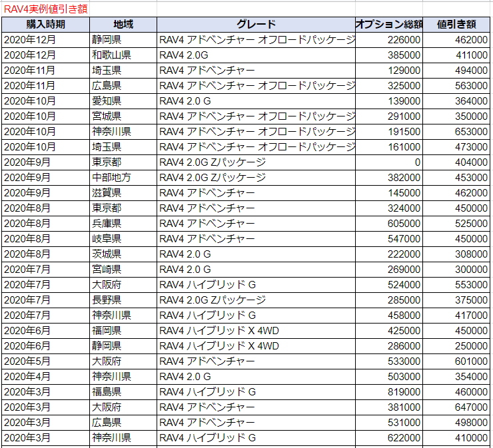
Task: Click the 購入時期 column header
Action: (45, 25)
